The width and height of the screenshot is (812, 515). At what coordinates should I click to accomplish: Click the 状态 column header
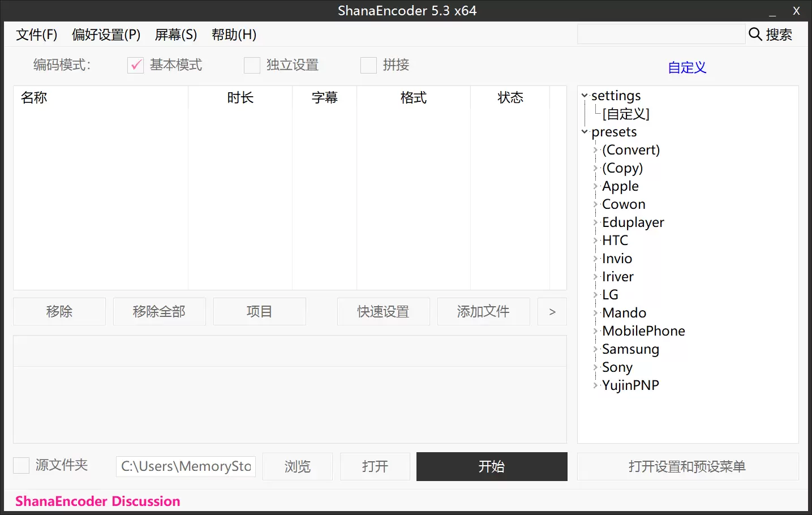510,97
